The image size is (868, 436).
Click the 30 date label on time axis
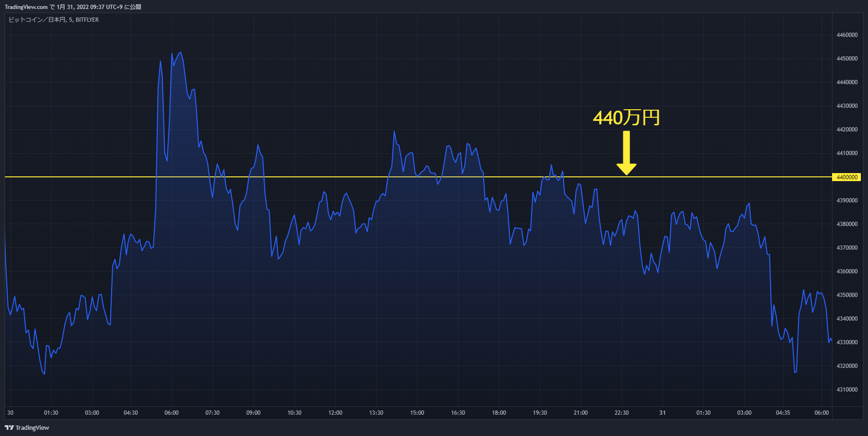(10, 413)
